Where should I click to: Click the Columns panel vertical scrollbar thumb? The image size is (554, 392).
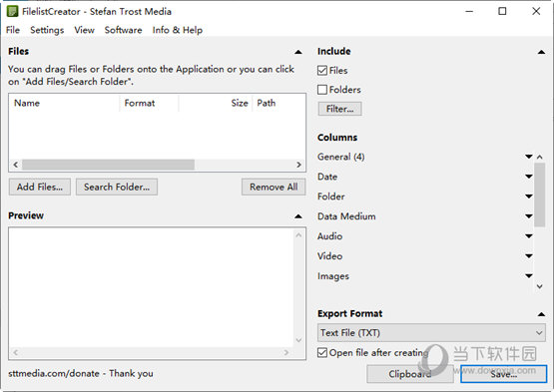[x=539, y=195]
